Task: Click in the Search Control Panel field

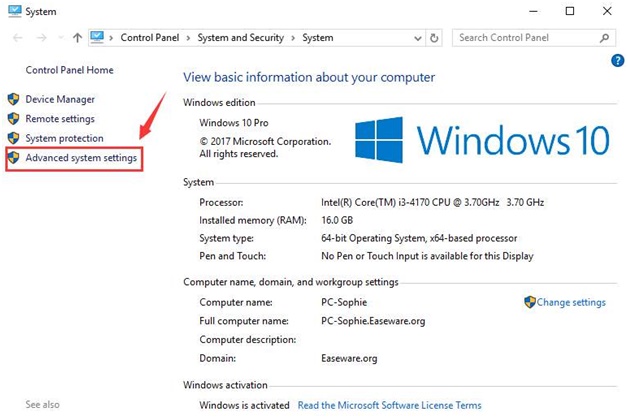Action: pos(525,38)
